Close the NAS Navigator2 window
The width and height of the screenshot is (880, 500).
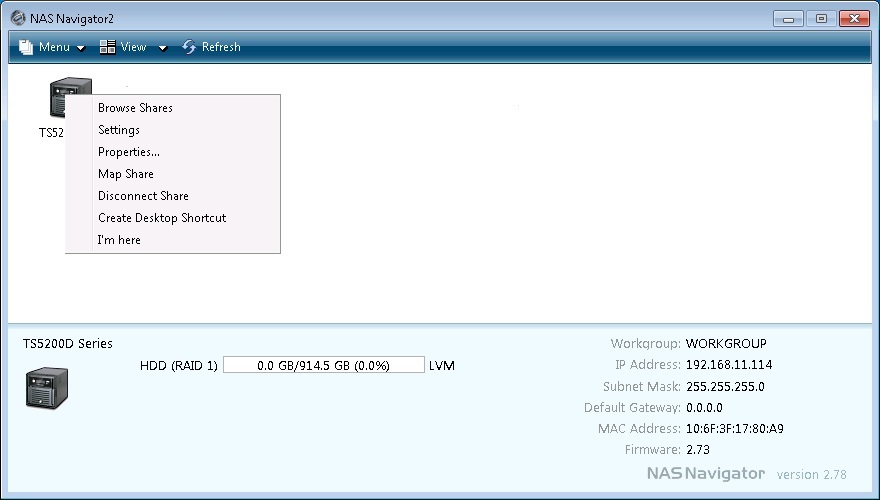pos(854,19)
